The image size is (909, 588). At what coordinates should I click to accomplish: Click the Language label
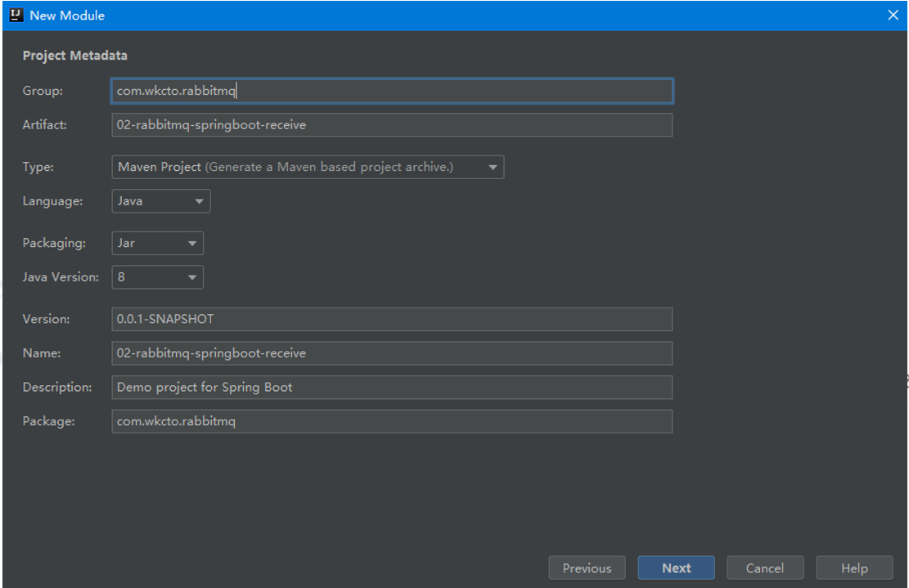pos(52,202)
